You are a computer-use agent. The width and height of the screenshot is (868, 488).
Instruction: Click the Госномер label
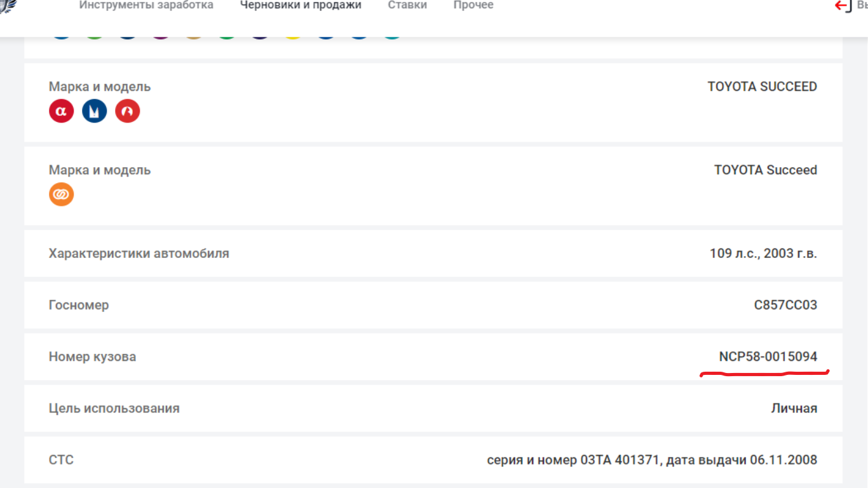[79, 305]
